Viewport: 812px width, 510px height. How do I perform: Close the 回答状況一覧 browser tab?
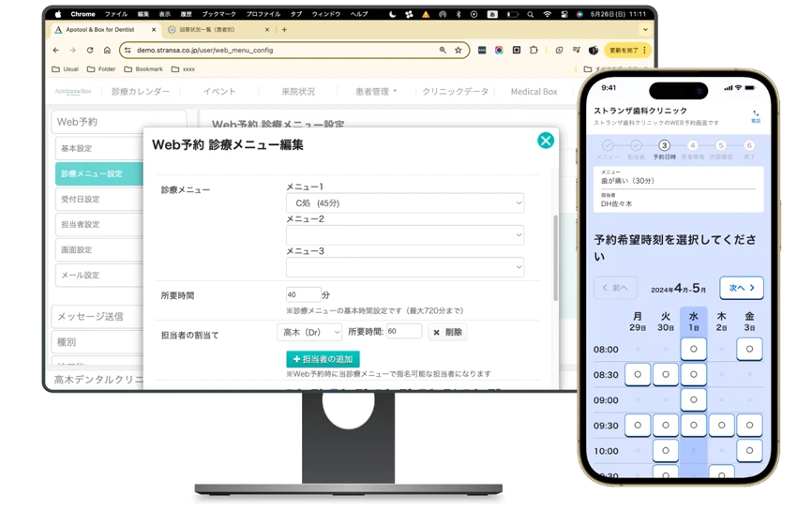coord(267,29)
